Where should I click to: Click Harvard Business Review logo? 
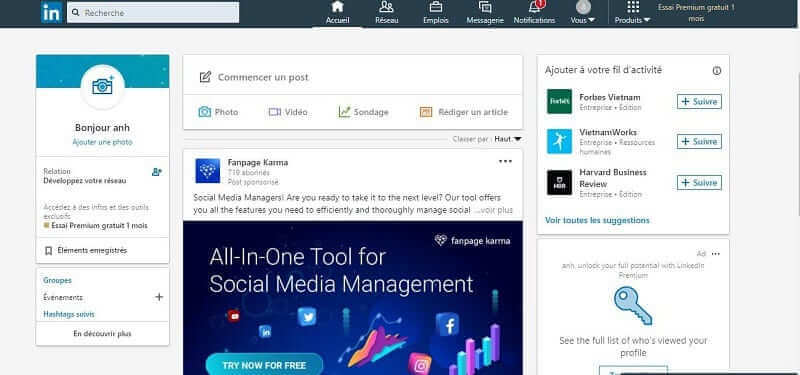pos(560,183)
